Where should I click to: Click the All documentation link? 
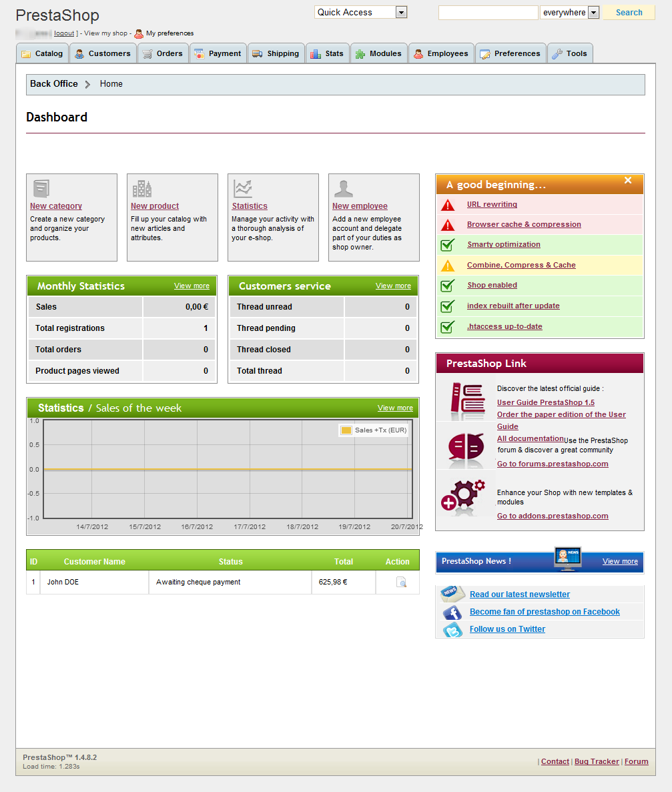(530, 439)
